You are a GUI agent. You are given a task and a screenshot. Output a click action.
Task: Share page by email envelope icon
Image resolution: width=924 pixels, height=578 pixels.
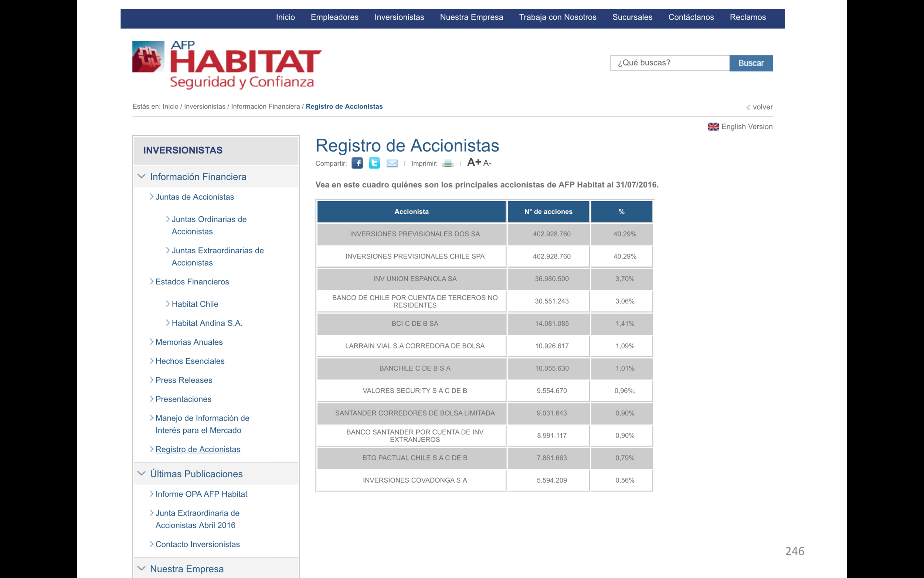click(391, 163)
